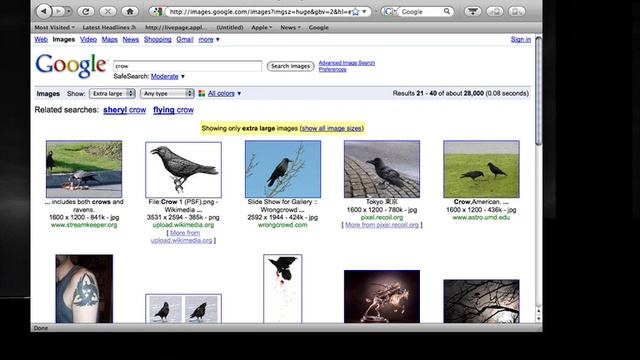Switch to Shopping tab

click(x=158, y=40)
